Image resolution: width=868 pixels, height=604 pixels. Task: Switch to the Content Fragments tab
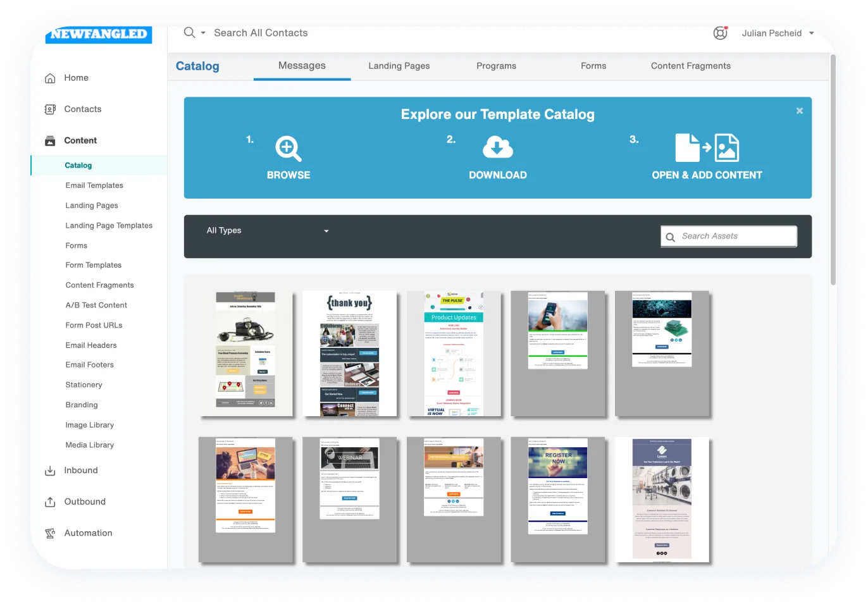(690, 66)
